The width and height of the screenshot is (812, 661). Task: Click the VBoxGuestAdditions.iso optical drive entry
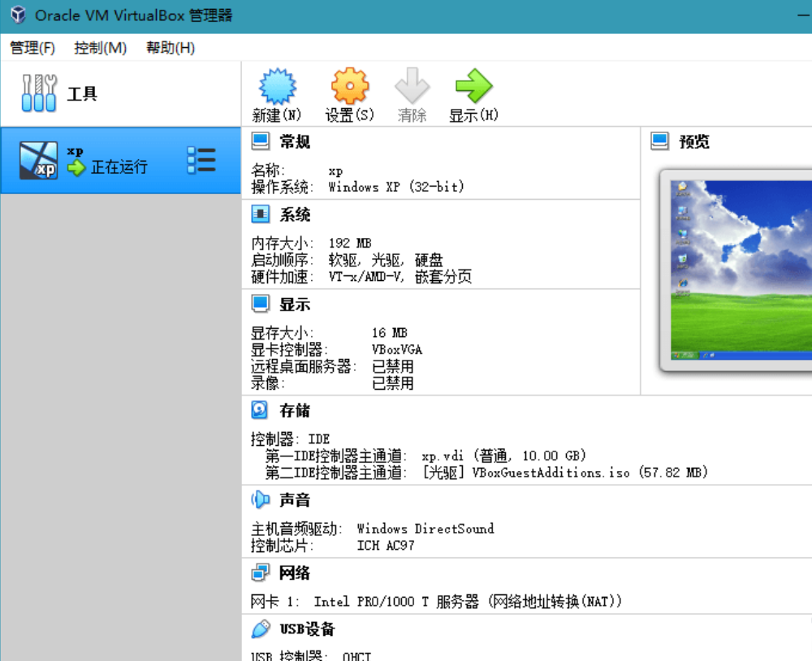pyautogui.click(x=565, y=473)
